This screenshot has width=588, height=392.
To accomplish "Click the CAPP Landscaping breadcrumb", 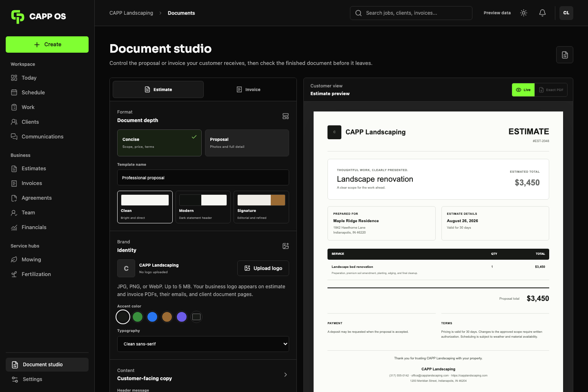I will pyautogui.click(x=131, y=13).
